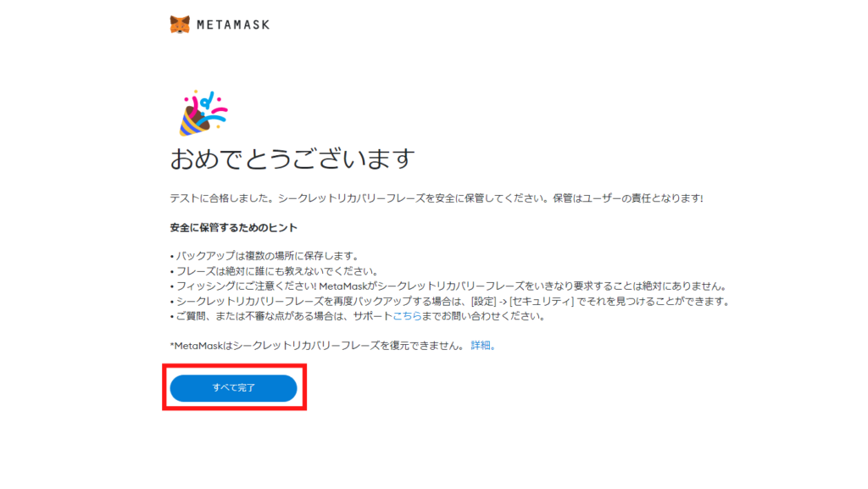Click the METAMASK wordmark text in header
Image resolution: width=868 pixels, height=489 pixels.
point(233,25)
